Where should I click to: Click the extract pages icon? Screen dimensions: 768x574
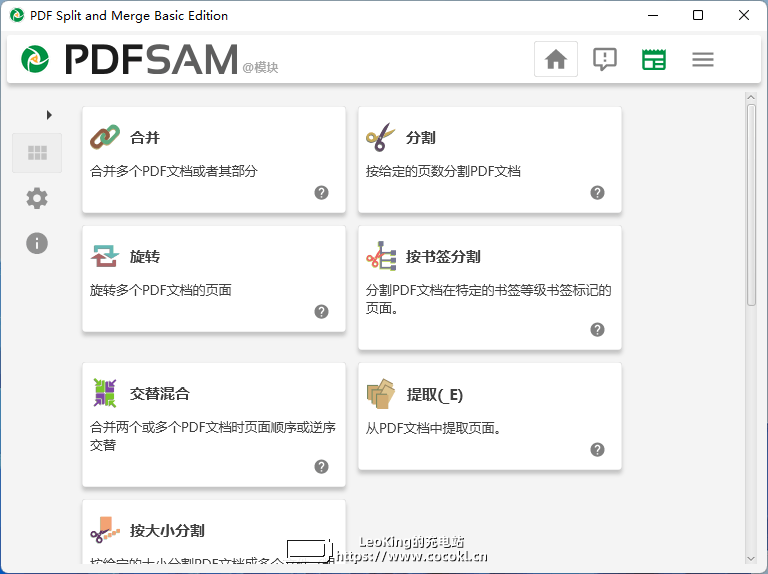click(x=381, y=393)
